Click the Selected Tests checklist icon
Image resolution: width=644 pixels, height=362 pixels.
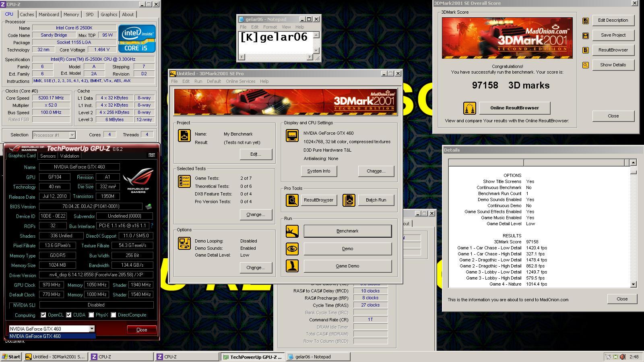tap(184, 181)
